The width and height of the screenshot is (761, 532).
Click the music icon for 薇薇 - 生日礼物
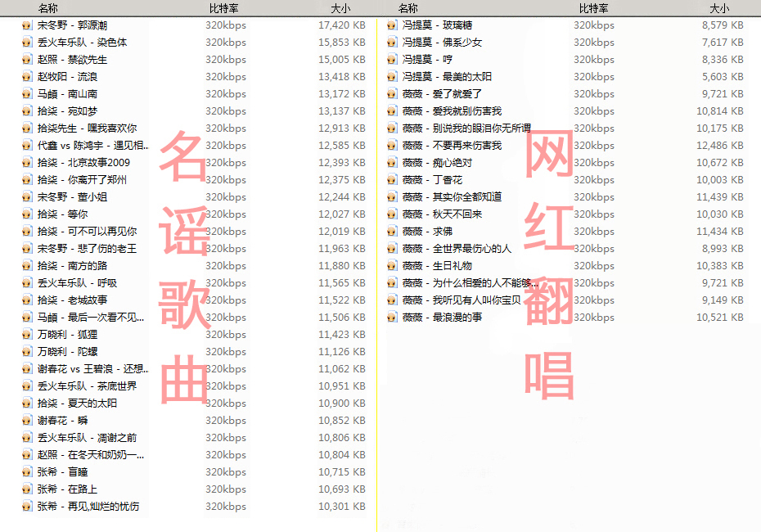(392, 265)
